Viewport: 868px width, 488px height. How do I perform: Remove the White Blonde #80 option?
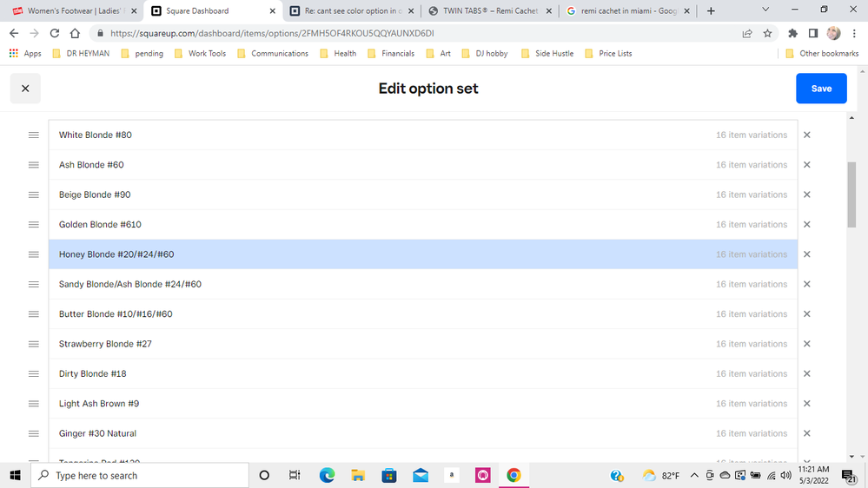coord(806,135)
